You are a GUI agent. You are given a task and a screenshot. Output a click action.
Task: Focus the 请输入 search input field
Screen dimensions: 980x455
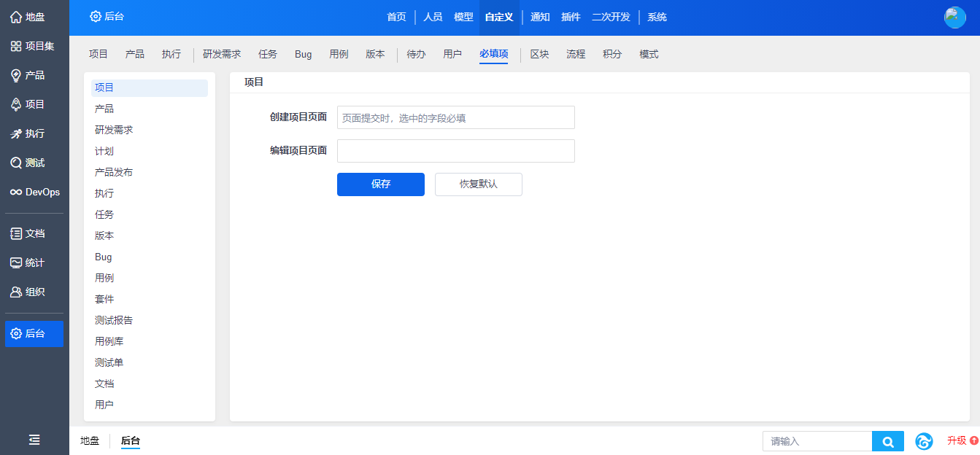(817, 441)
